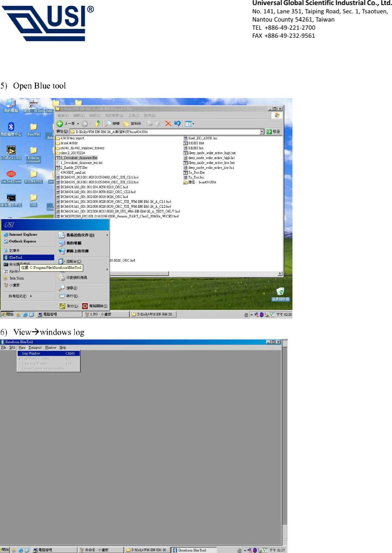Click the blue Undo arrow in Explorer toolbar
The image size is (392, 553).
[177, 124]
